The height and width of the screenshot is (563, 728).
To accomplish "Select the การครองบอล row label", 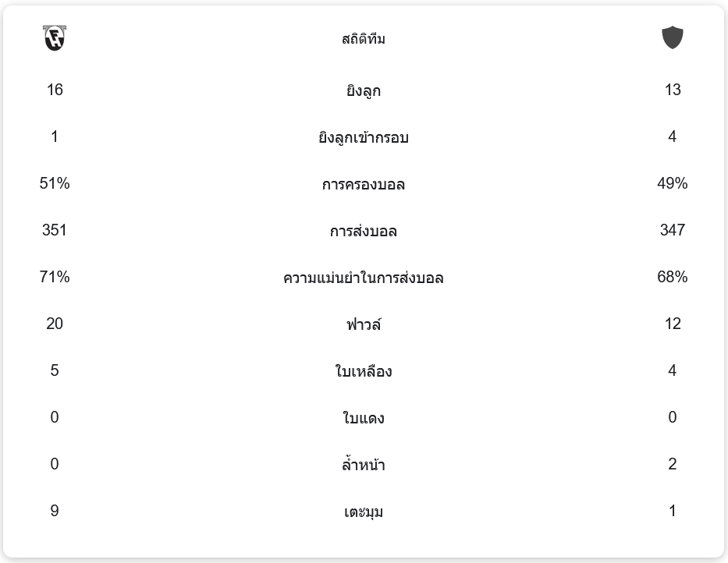I will [364, 184].
